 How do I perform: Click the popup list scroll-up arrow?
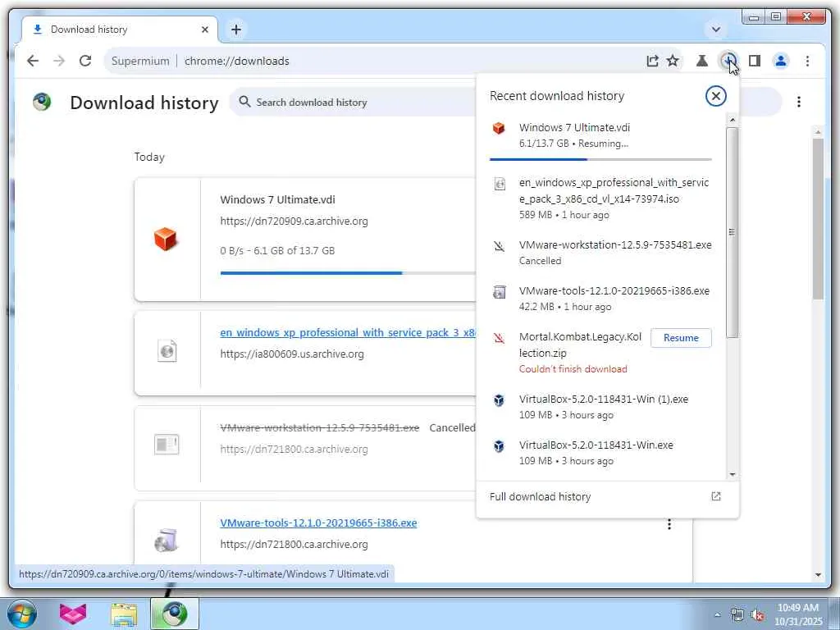pos(733,120)
